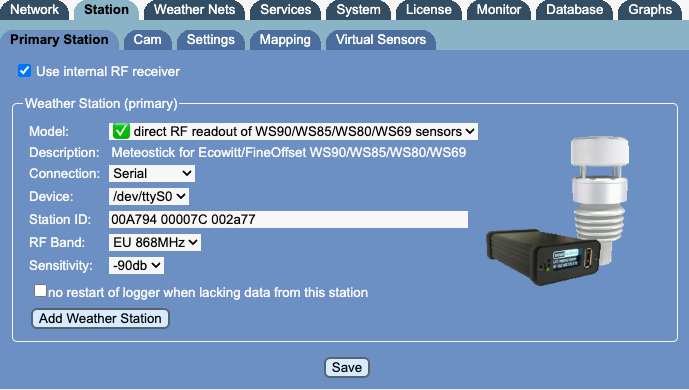The height and width of the screenshot is (390, 689).
Task: Click the Save button
Action: (347, 368)
